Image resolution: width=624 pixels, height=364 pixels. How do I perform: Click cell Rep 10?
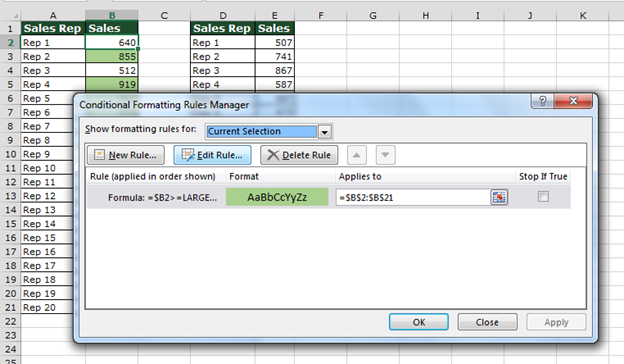click(47, 168)
